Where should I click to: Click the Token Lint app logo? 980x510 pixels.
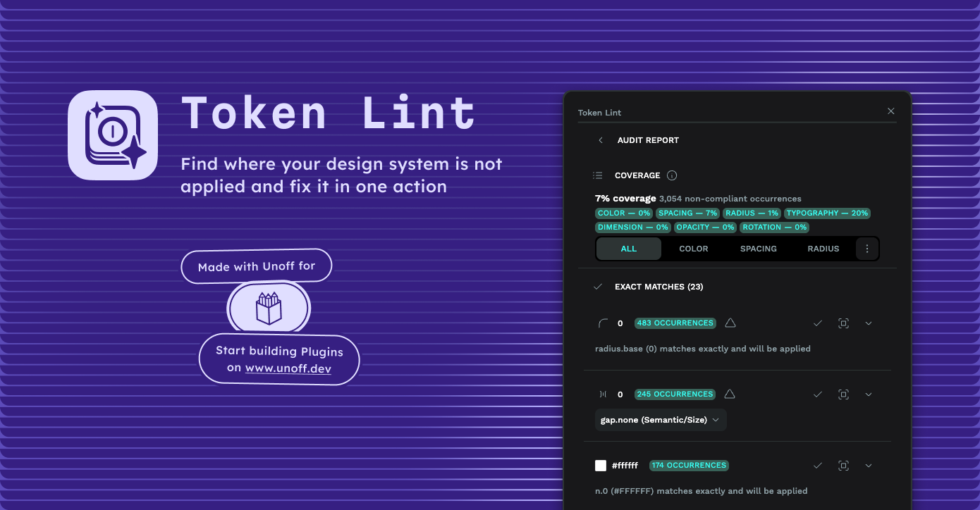[x=113, y=135]
